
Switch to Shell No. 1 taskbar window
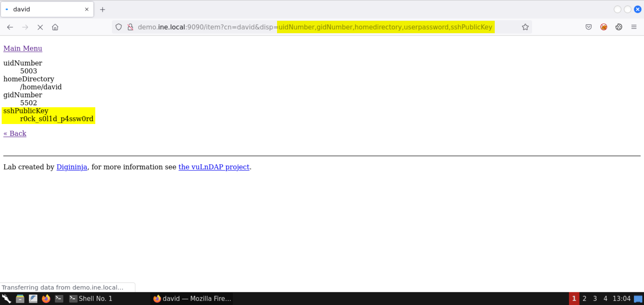click(x=91, y=299)
